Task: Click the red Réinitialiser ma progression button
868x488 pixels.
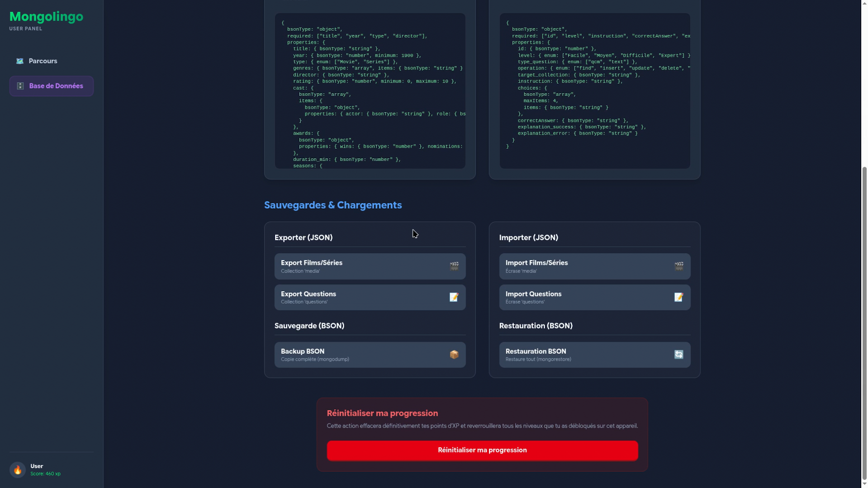Action: [x=482, y=450]
